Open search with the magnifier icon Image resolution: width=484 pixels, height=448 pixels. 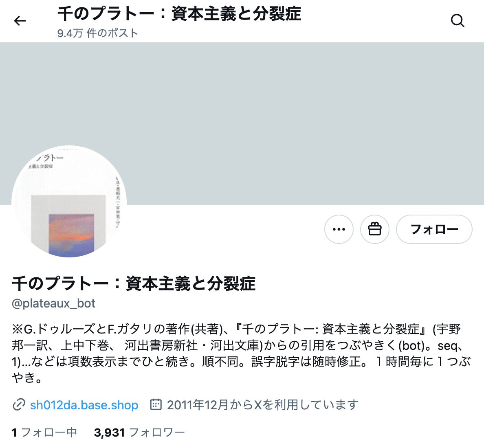point(458,21)
